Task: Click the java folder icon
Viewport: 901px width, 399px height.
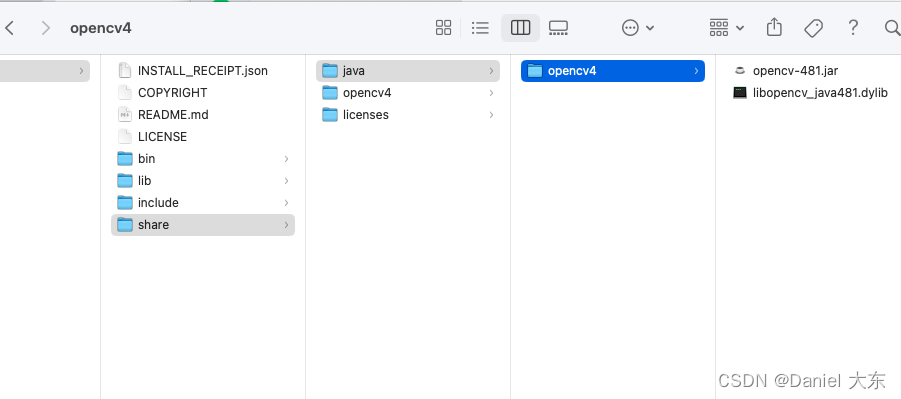Action: pos(330,71)
